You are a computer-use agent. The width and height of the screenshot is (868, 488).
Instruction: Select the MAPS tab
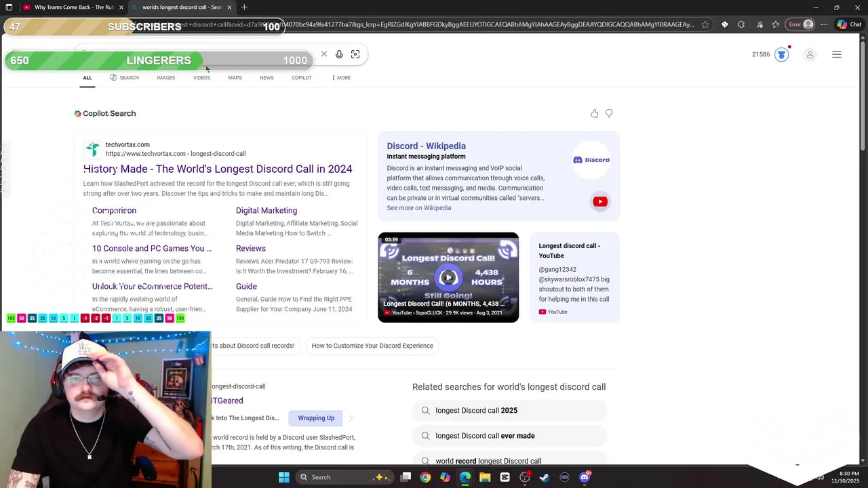235,78
